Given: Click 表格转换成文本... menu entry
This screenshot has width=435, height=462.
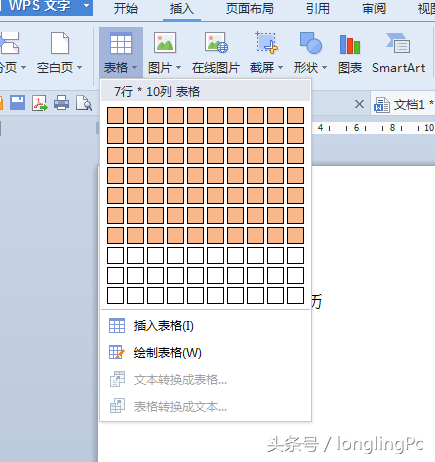Looking at the screenshot, I should point(206,407).
